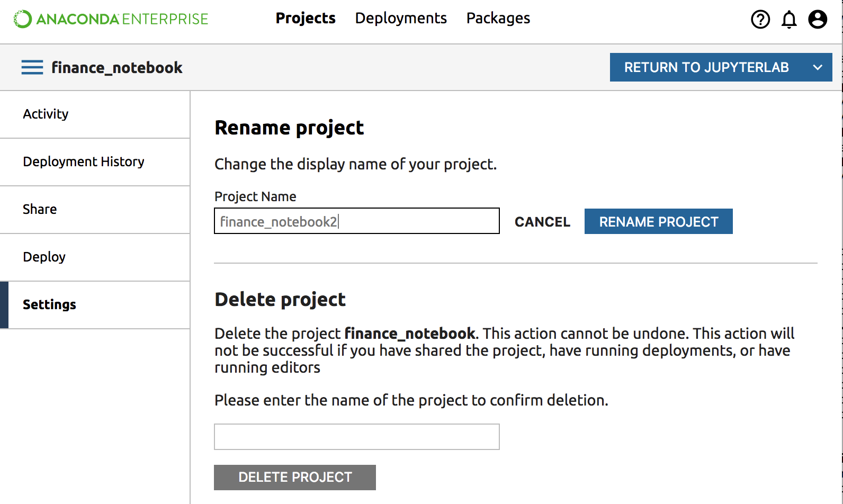Select the Deploy sidebar tab
This screenshot has height=504, width=843.
coord(95,257)
